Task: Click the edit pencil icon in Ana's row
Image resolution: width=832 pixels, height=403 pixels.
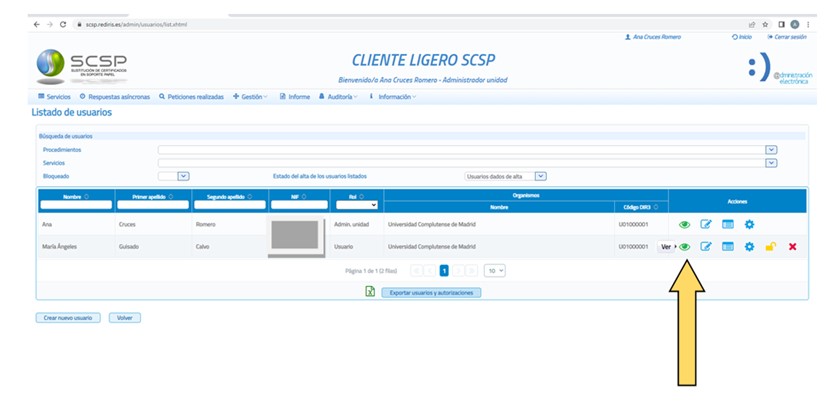Action: tap(706, 225)
